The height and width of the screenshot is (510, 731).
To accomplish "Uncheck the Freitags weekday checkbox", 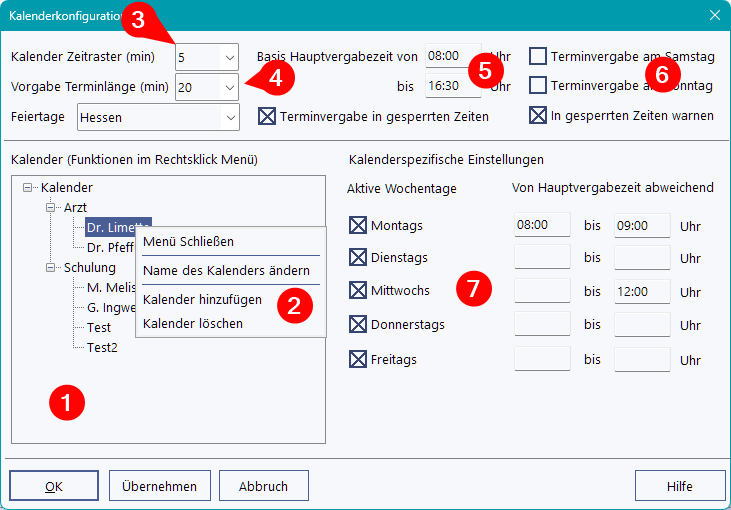I will tap(359, 359).
